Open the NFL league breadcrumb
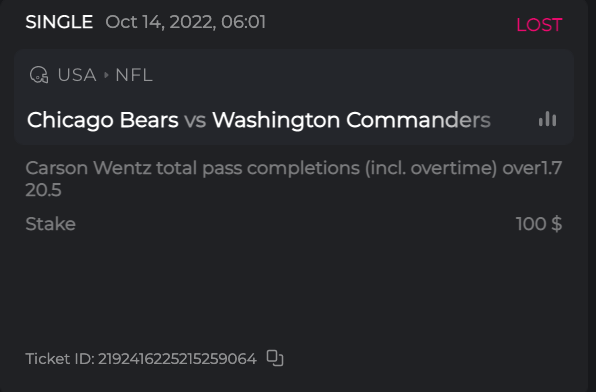The height and width of the screenshot is (392, 596). [134, 75]
